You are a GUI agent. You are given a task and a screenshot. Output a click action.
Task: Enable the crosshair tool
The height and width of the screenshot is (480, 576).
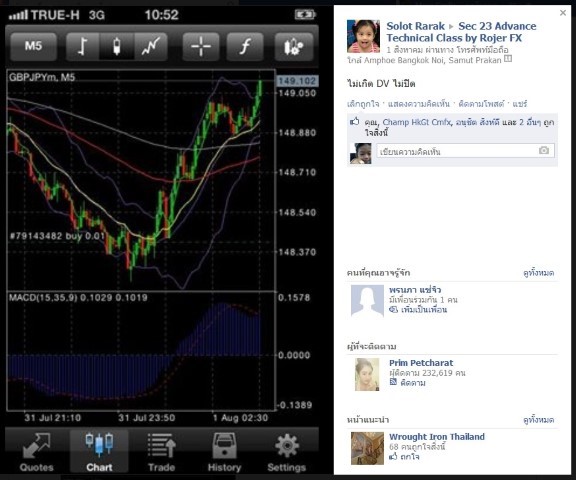[x=201, y=47]
